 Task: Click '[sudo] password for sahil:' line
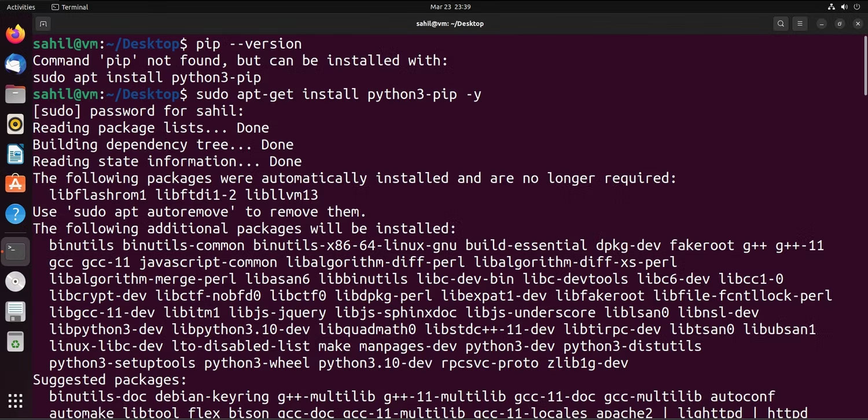(x=139, y=111)
